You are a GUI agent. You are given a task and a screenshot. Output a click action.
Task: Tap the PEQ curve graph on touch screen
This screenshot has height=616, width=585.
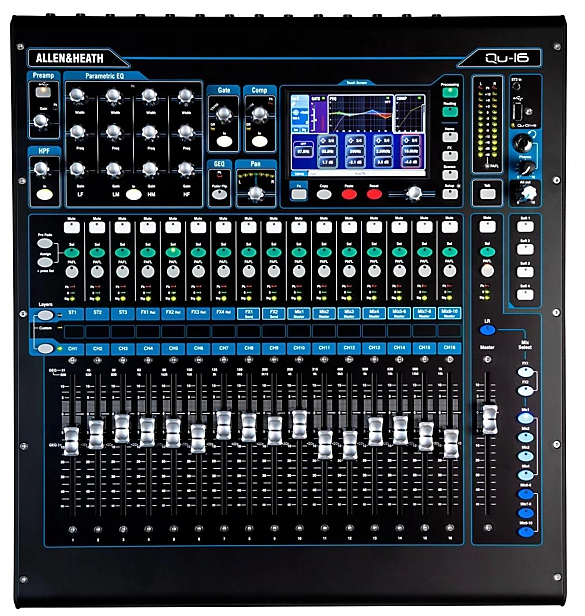click(360, 113)
